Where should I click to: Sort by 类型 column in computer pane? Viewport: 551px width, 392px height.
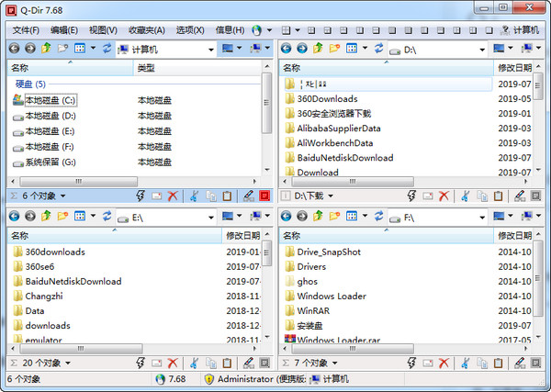tap(197, 68)
